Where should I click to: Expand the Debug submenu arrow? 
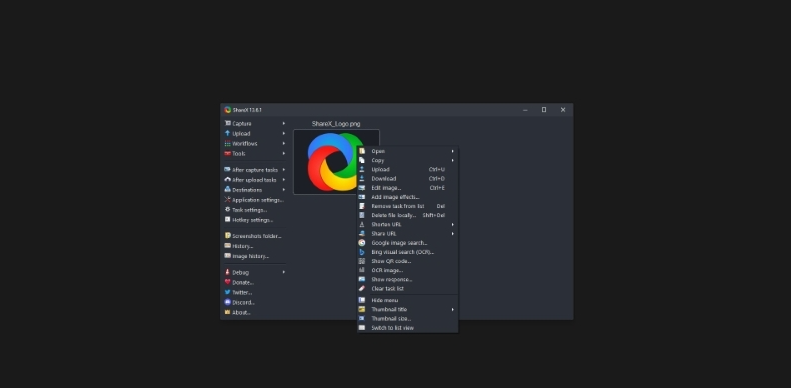[x=284, y=272]
